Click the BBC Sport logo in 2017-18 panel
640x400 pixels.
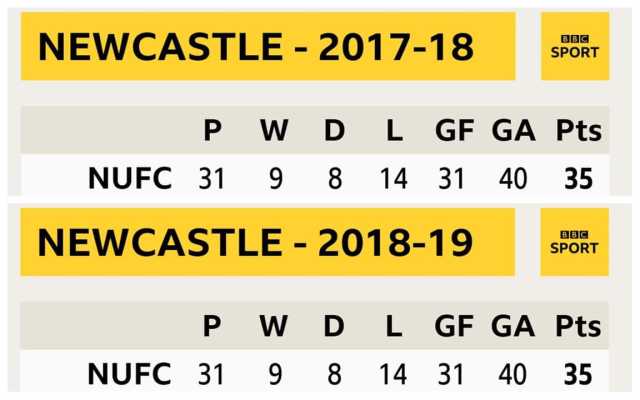tap(574, 46)
